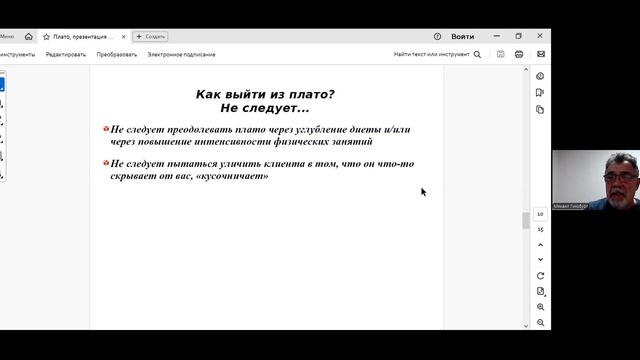Click the first bullet about углубление диеты
The width and height of the screenshot is (640, 360).
point(260,135)
